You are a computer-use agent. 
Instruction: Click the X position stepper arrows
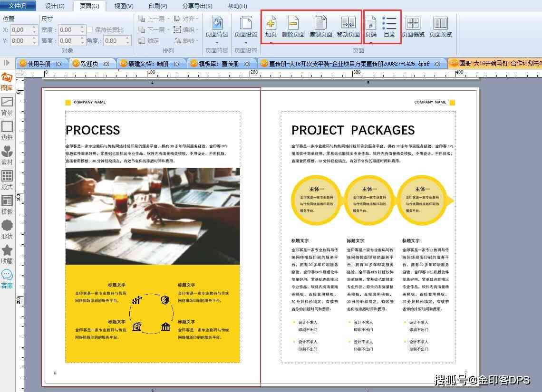click(x=34, y=30)
